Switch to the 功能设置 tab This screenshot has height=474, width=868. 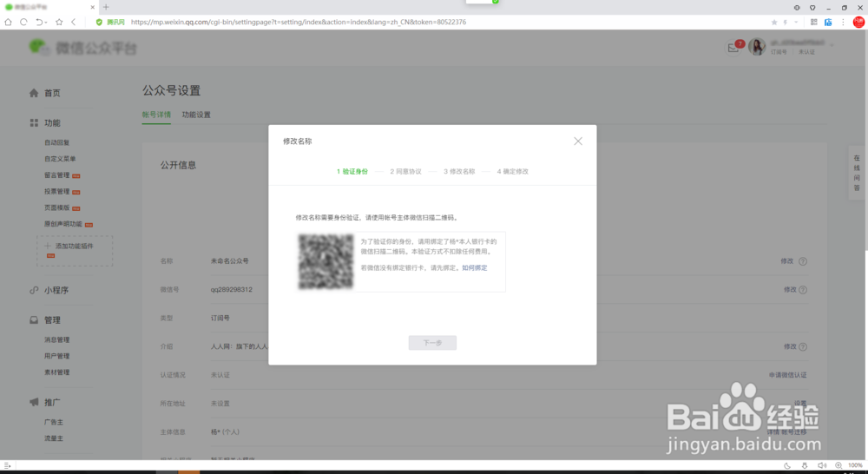[x=196, y=115]
